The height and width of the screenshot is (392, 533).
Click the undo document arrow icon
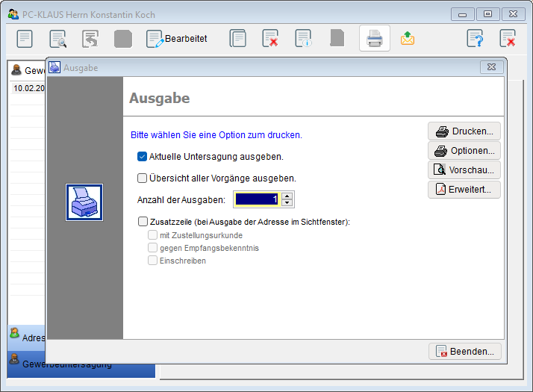(90, 39)
